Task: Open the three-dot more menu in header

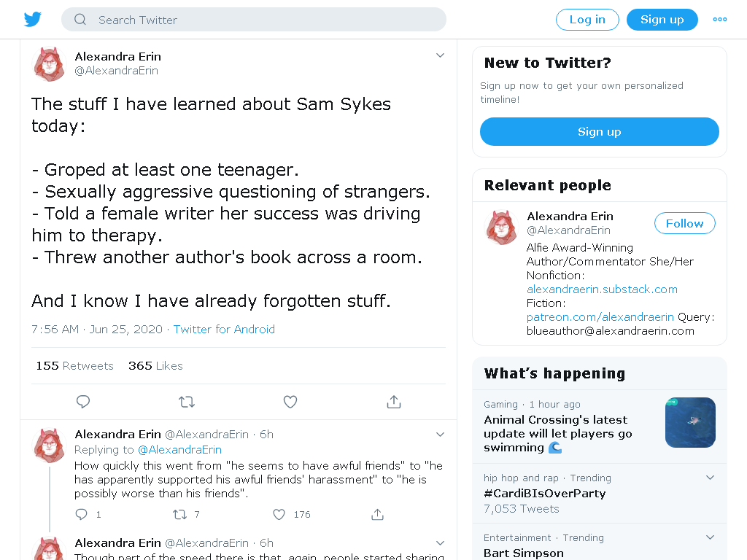Action: pos(719,20)
